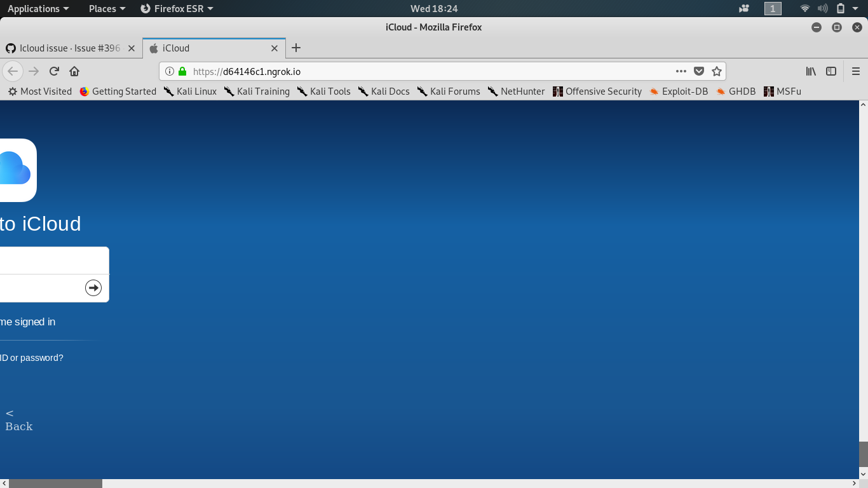Viewport: 868px width, 488px height.
Task: Click the battery status icon
Action: [841, 8]
